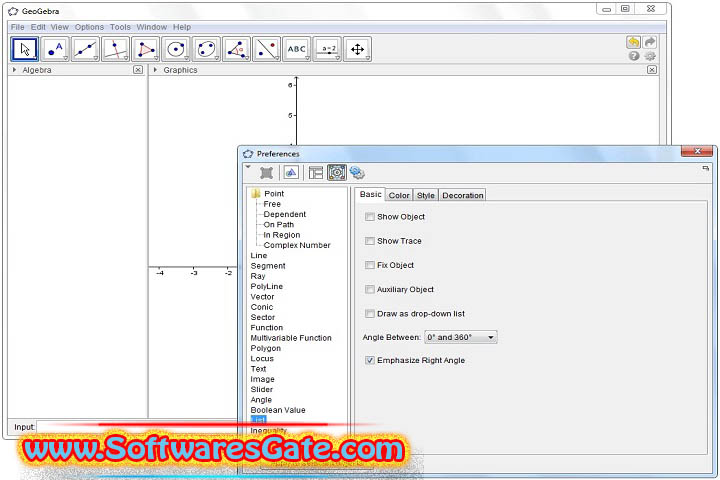The width and height of the screenshot is (720, 480).
Task: Open the Tools menu
Action: pyautogui.click(x=120, y=27)
